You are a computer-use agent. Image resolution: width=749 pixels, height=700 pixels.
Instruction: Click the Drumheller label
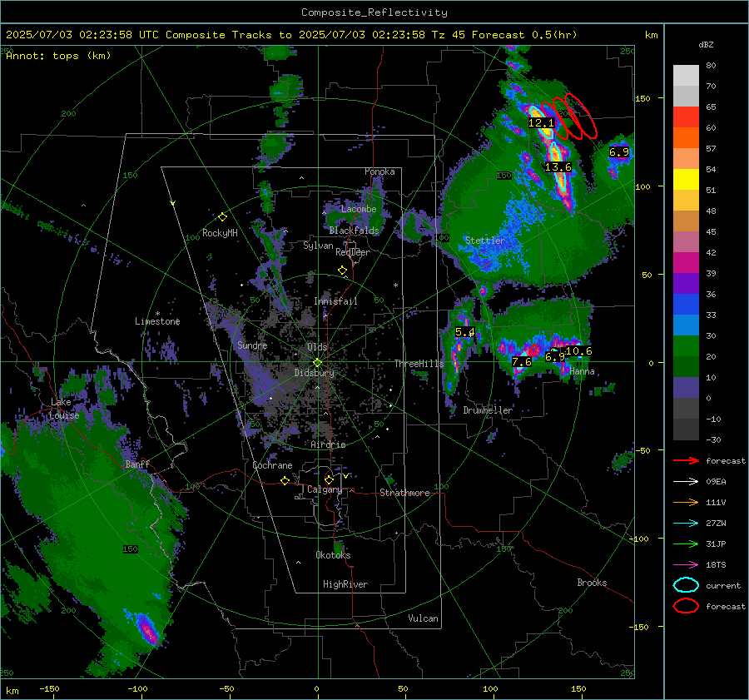(488, 410)
